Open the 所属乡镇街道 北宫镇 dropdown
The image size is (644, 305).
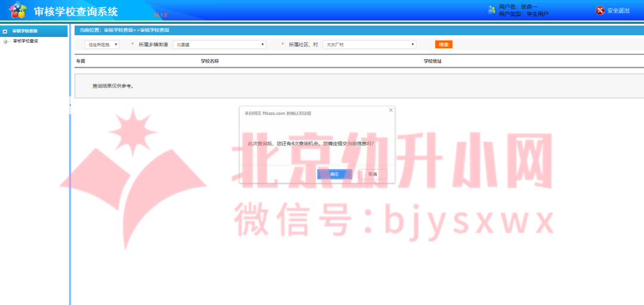[x=219, y=44]
